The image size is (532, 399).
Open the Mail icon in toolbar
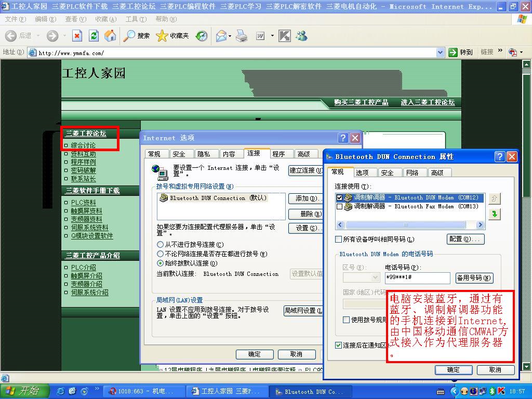(221, 36)
